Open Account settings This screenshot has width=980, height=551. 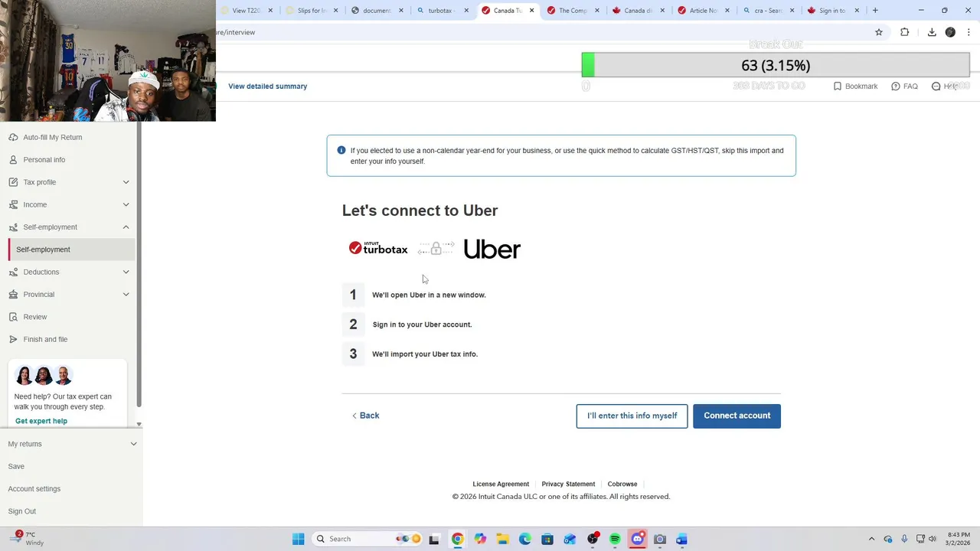coord(34,489)
